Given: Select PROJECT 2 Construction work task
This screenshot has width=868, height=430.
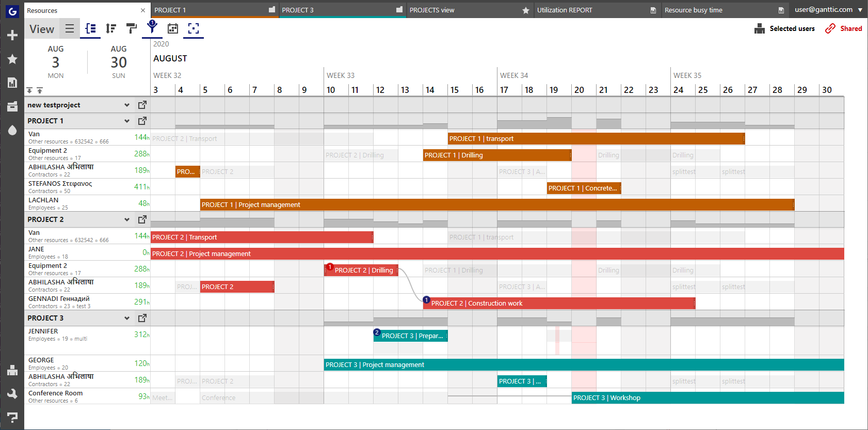Looking at the screenshot, I should [x=559, y=303].
